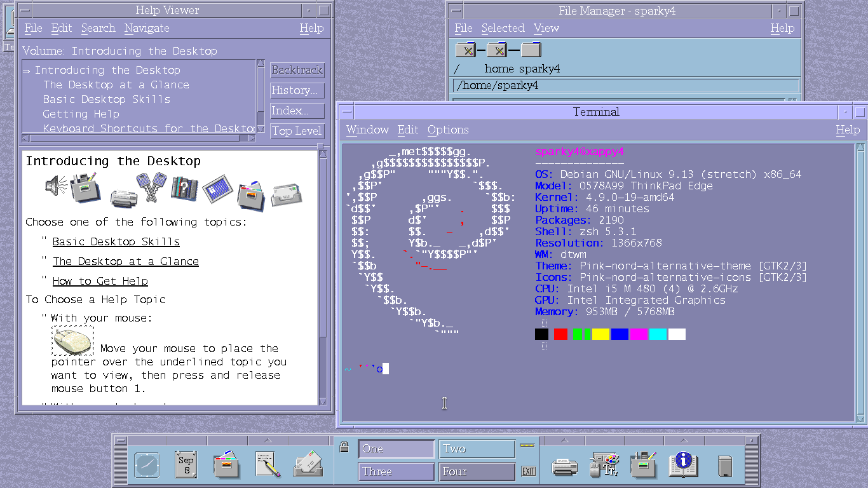Open the Navigate menu in Help Viewer
Image resolution: width=868 pixels, height=488 pixels.
pos(147,28)
